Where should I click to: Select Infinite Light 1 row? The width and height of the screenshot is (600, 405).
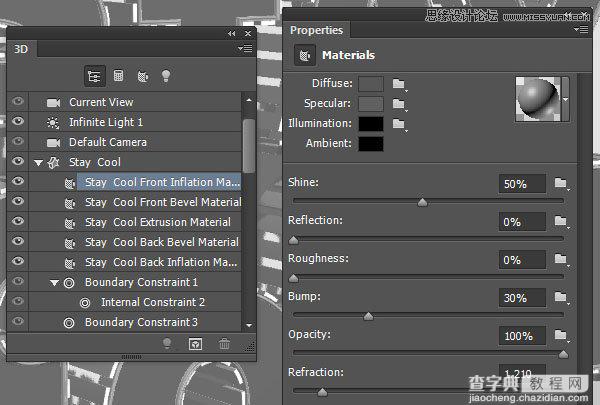point(135,122)
